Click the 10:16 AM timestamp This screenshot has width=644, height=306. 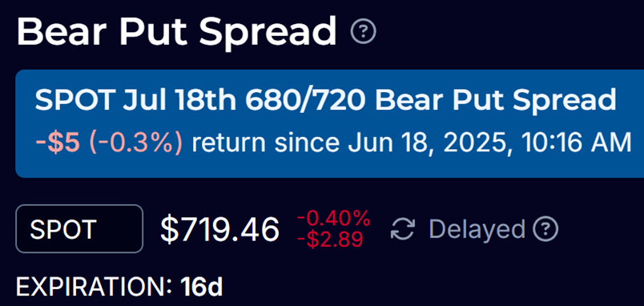[573, 143]
